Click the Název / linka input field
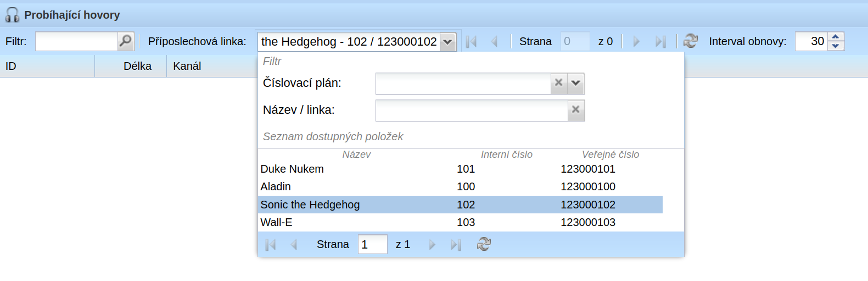The height and width of the screenshot is (281, 868). tap(472, 111)
